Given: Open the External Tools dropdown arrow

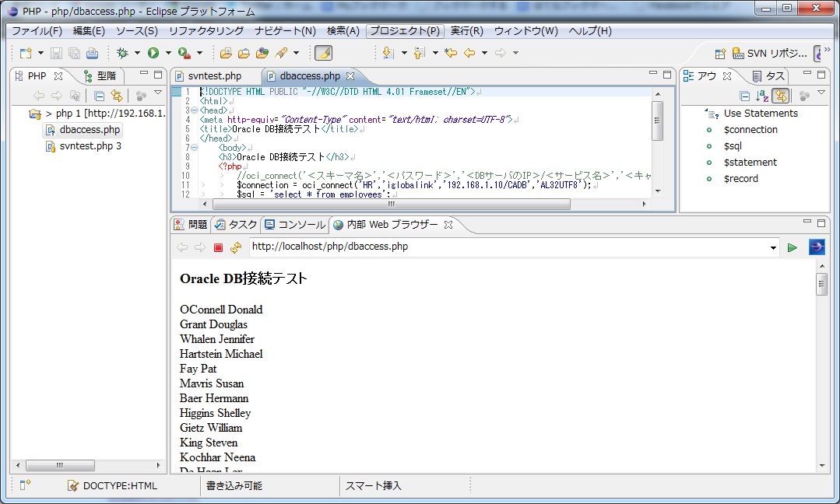Looking at the screenshot, I should (x=200, y=53).
